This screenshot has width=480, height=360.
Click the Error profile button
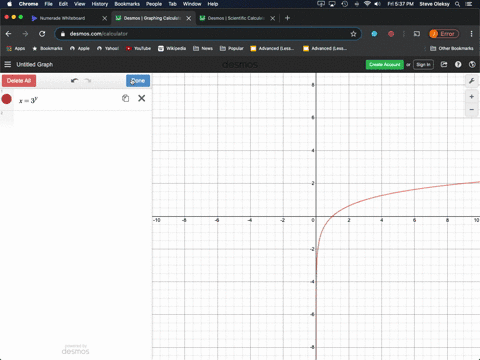pos(444,34)
